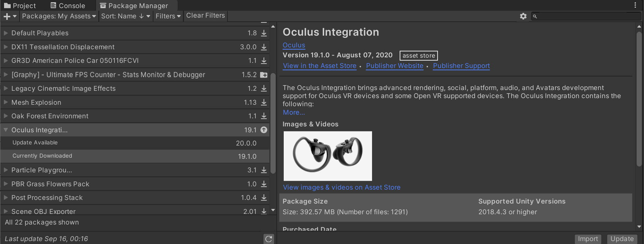Switch to the Project tab
644x244 pixels.
20,6
